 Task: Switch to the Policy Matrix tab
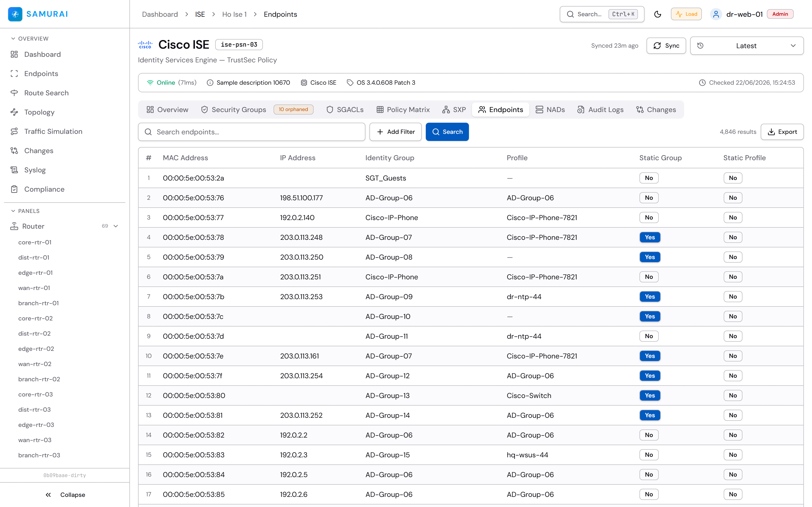click(x=403, y=110)
